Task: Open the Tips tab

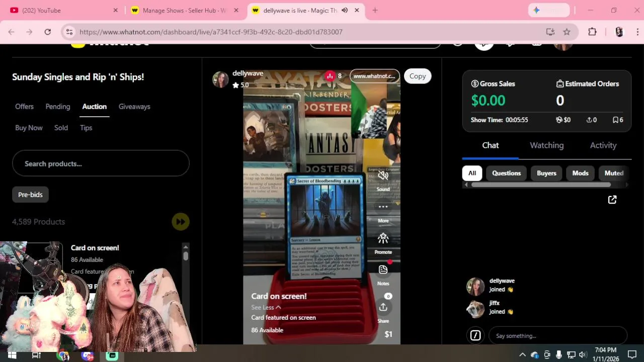Action: (86, 128)
